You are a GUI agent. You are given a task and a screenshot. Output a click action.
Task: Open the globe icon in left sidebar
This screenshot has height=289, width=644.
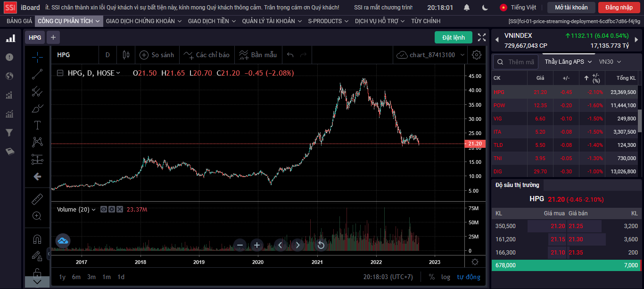(9, 76)
